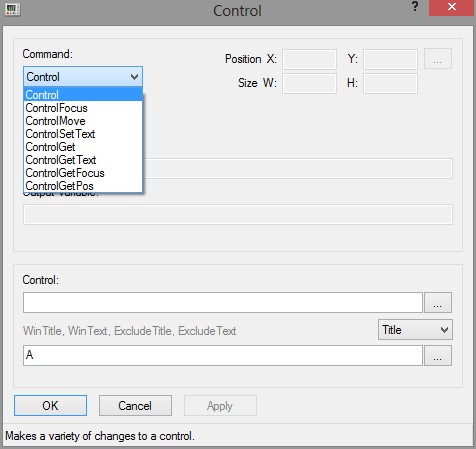The height and width of the screenshot is (449, 476).
Task: Click the WinTitle, WinText, ExcludeTitle, ExcludeText label
Action: pos(130,331)
